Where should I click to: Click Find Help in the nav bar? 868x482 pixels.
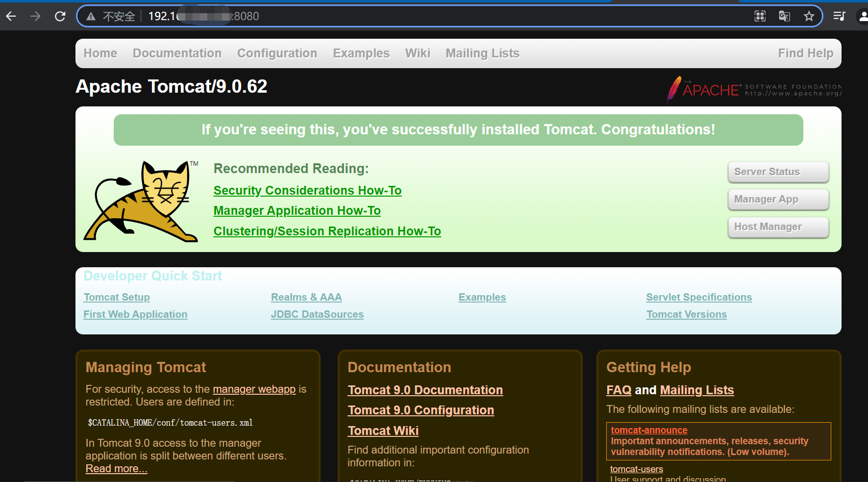806,53
